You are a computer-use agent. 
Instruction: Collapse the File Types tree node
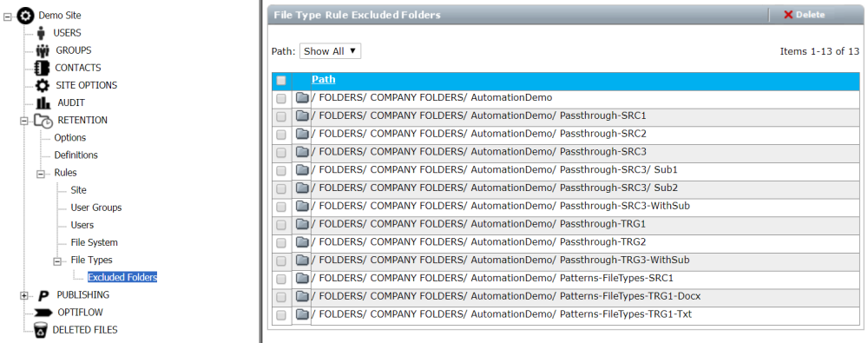[x=57, y=261]
